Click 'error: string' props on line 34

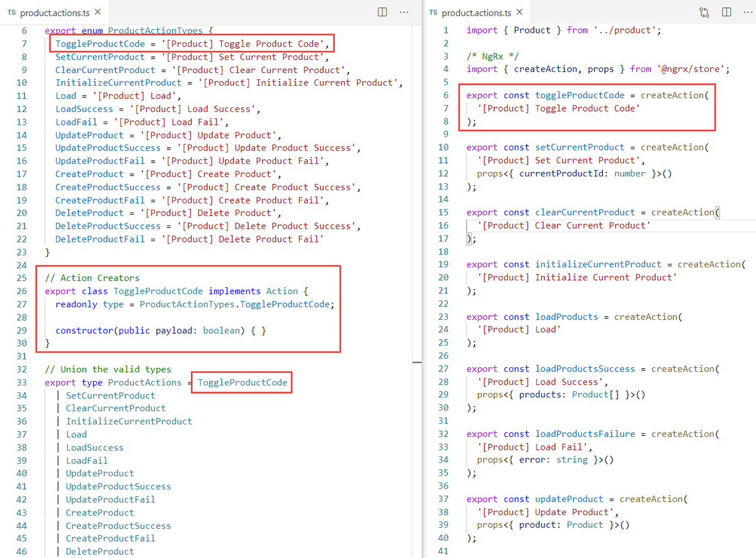click(x=554, y=460)
